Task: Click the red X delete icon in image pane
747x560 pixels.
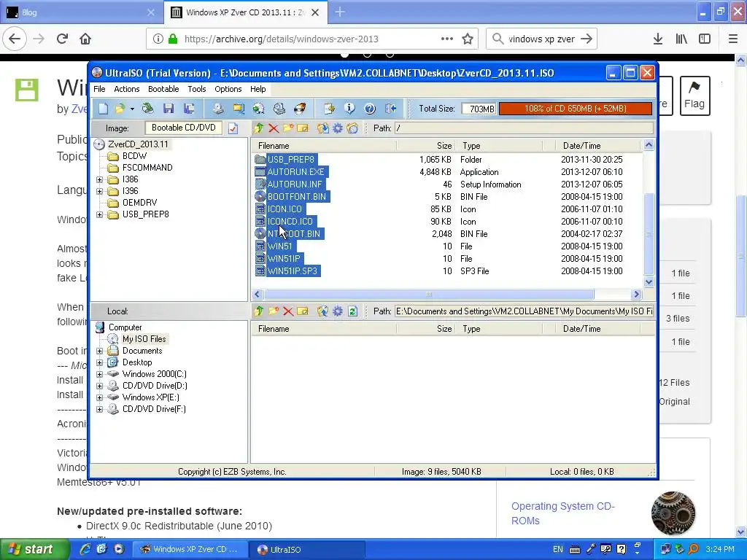Action: [x=274, y=128]
